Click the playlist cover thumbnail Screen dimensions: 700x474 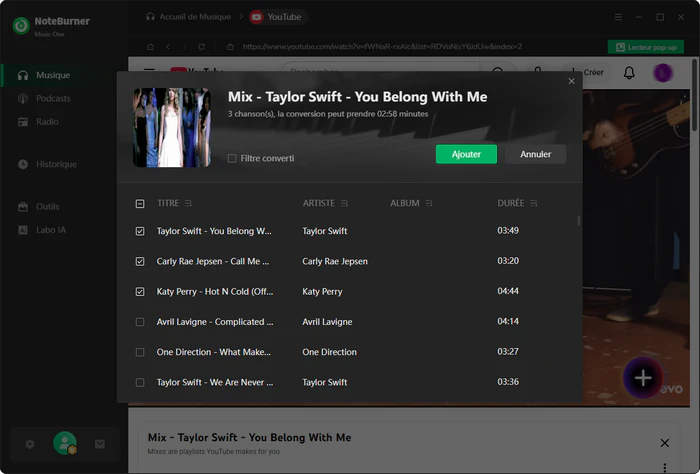(172, 127)
